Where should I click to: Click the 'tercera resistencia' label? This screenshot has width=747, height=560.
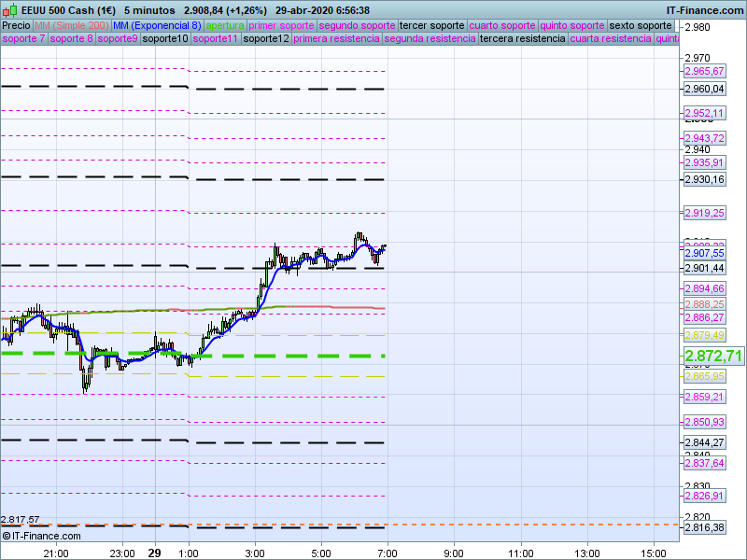pos(522,39)
